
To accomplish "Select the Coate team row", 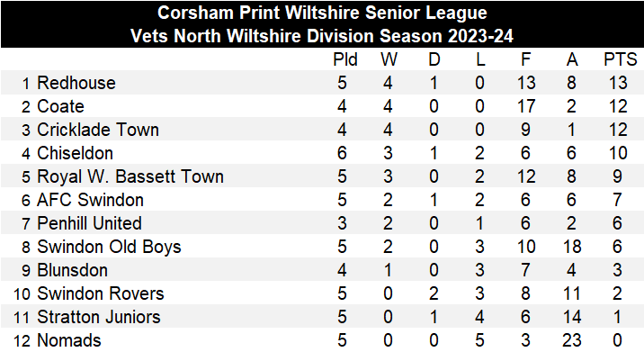I will click(322, 106).
